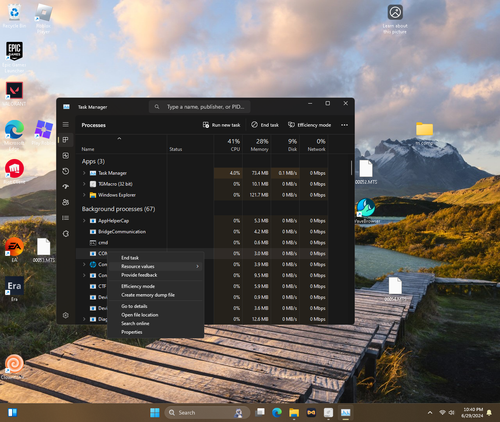Screen dimensions: 500x422
Task: Open Task Manager settings gear
Action: pos(66,315)
